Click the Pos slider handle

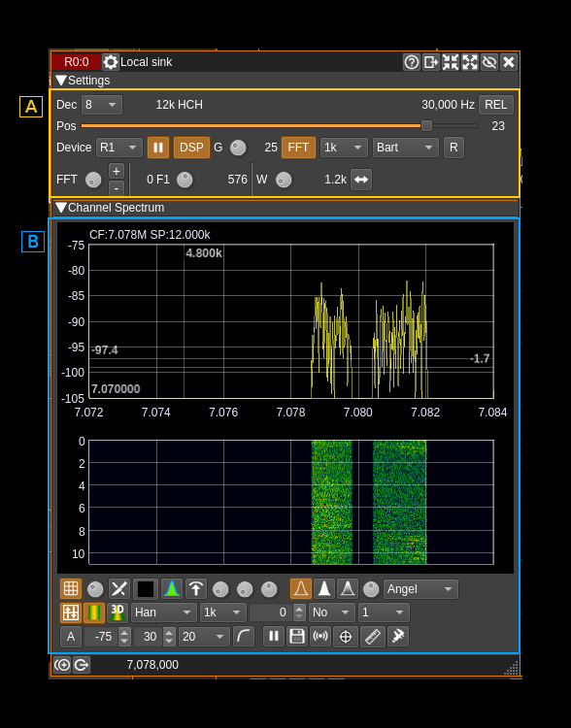point(426,126)
